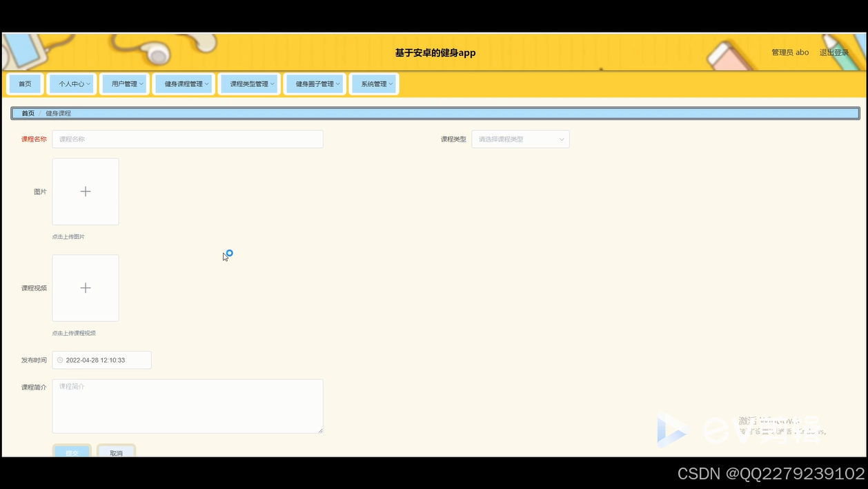This screenshot has height=489, width=868.
Task: Select the 首页 navigation tab
Action: coord(24,83)
